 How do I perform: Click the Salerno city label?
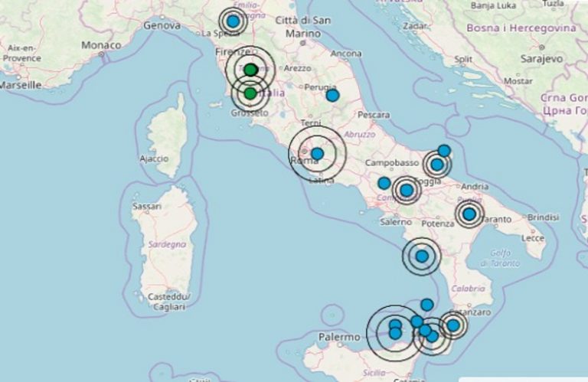click(396, 222)
